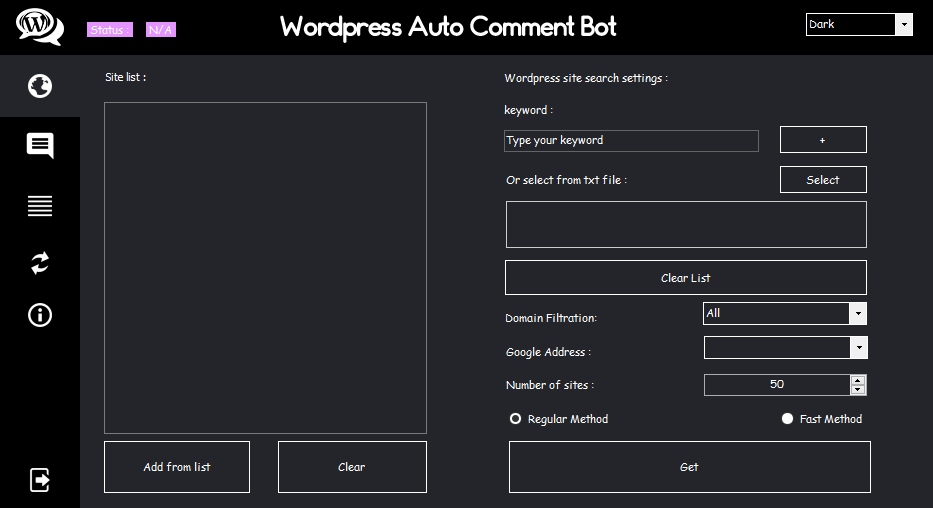Open the list lines sidebar icon
This screenshot has width=933, height=508.
(40, 206)
